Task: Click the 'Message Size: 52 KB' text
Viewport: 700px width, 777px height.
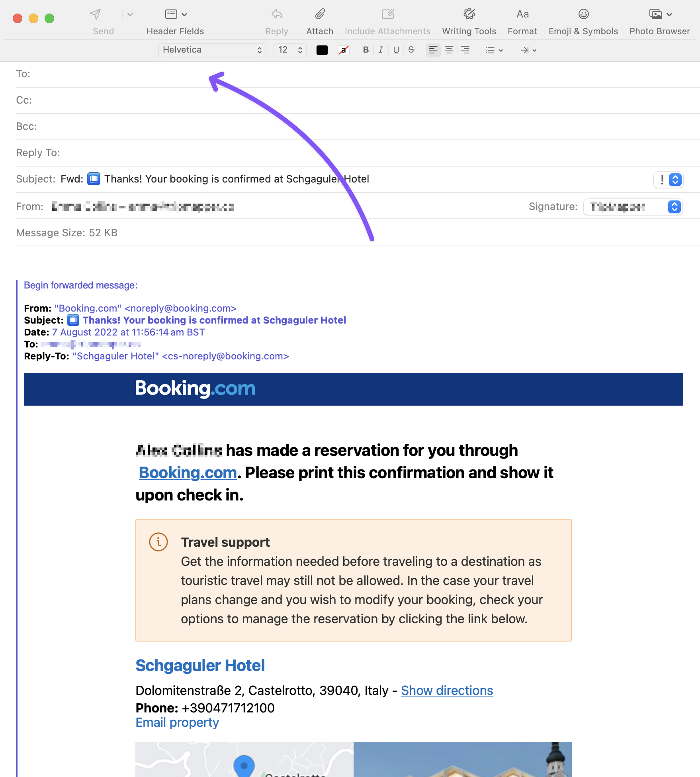Action: click(67, 233)
